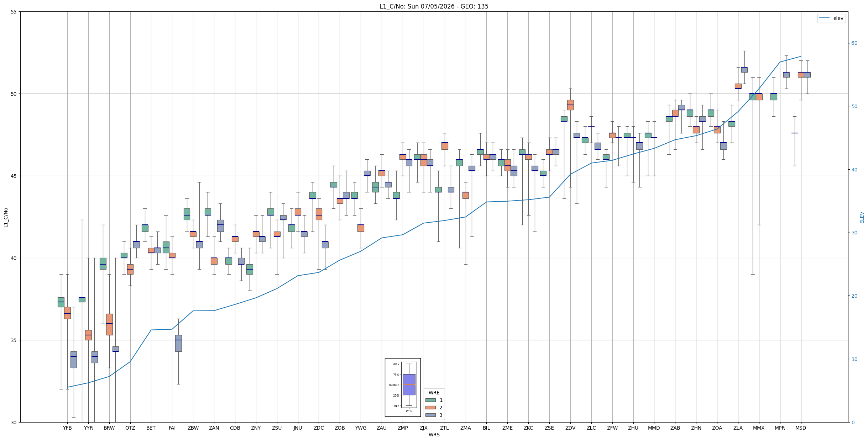Viewport: 868px width, 441px height.
Task: Click the ZOB station label
Action: tap(340, 428)
